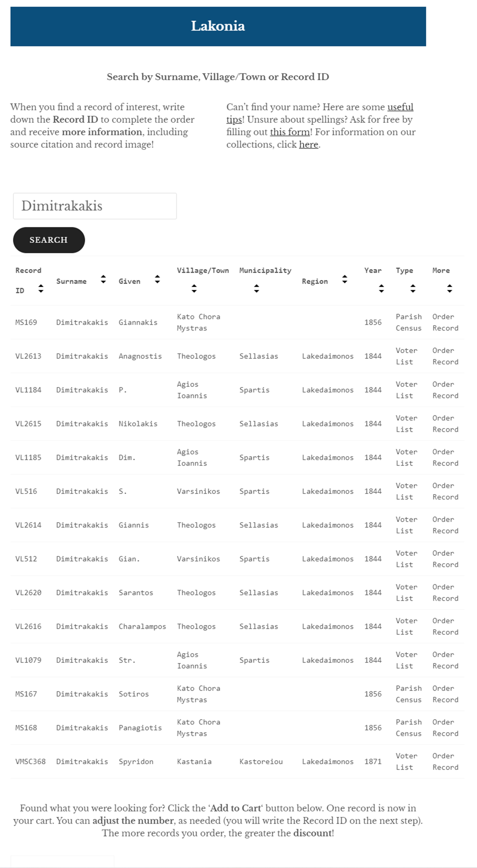Order Record for VL2613 Anagnostis
The height and width of the screenshot is (868, 477).
coord(445,356)
